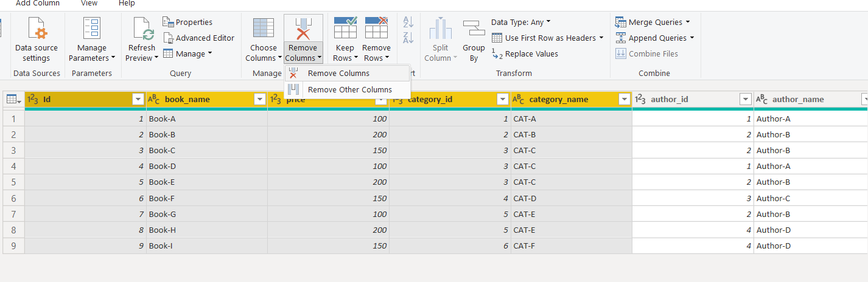
Task: Expand the Data Type: Any dropdown
Action: click(x=521, y=22)
